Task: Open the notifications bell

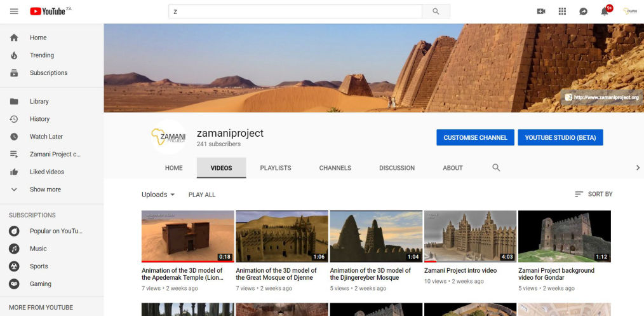Action: tap(605, 11)
